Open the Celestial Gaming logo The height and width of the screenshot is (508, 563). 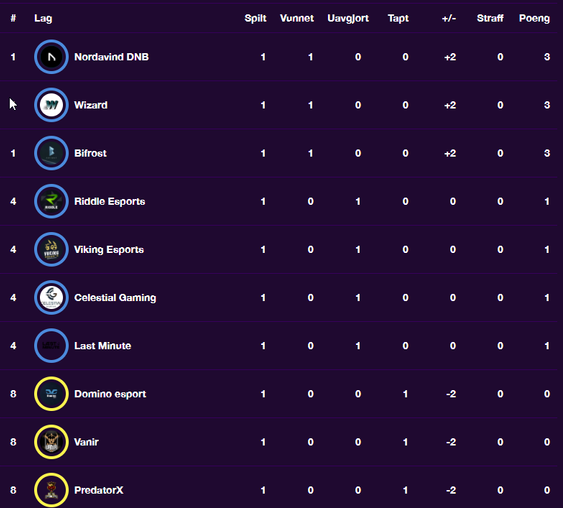(51, 297)
